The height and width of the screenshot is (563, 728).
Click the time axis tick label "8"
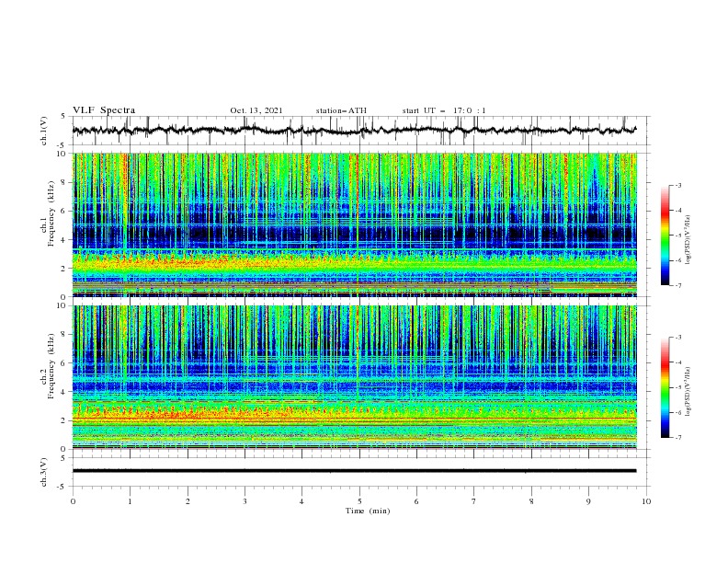click(x=531, y=501)
